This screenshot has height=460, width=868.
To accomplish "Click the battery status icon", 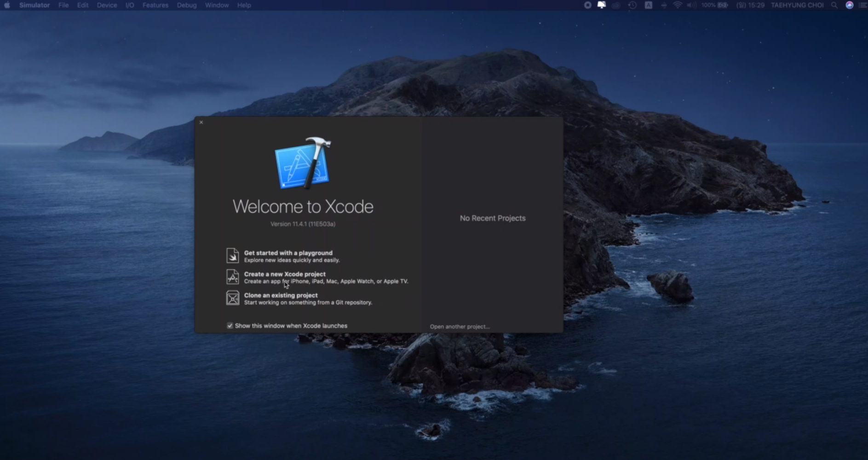I will (x=723, y=5).
